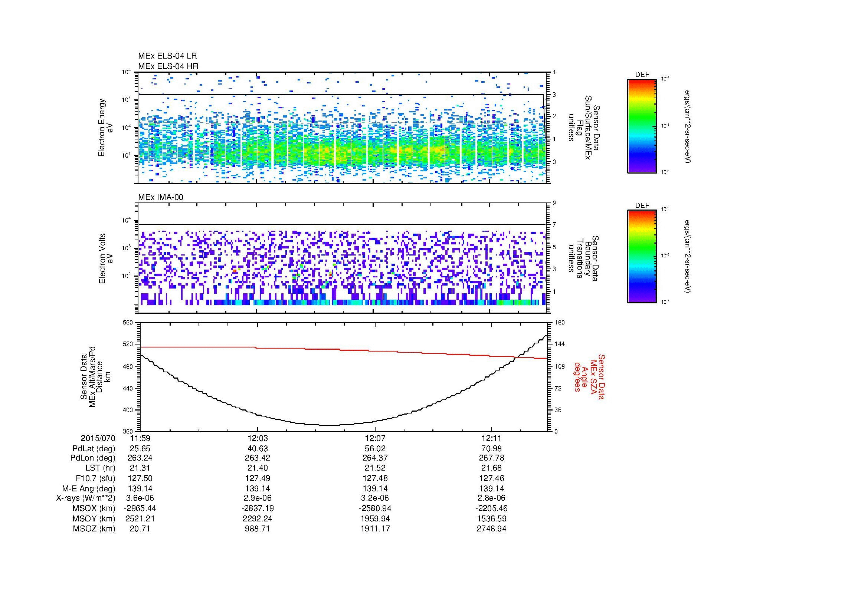868x613 pixels.
Task: Click the IMA colorbar units label
Action: [688, 257]
